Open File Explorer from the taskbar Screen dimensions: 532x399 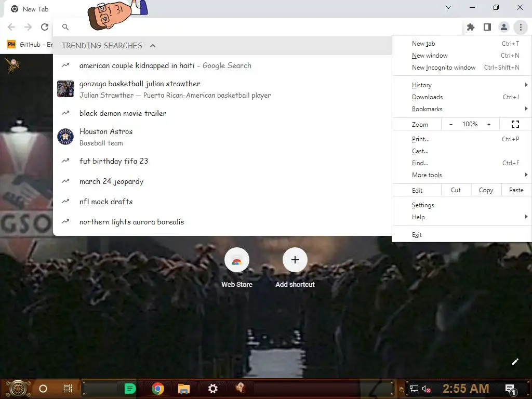point(184,389)
